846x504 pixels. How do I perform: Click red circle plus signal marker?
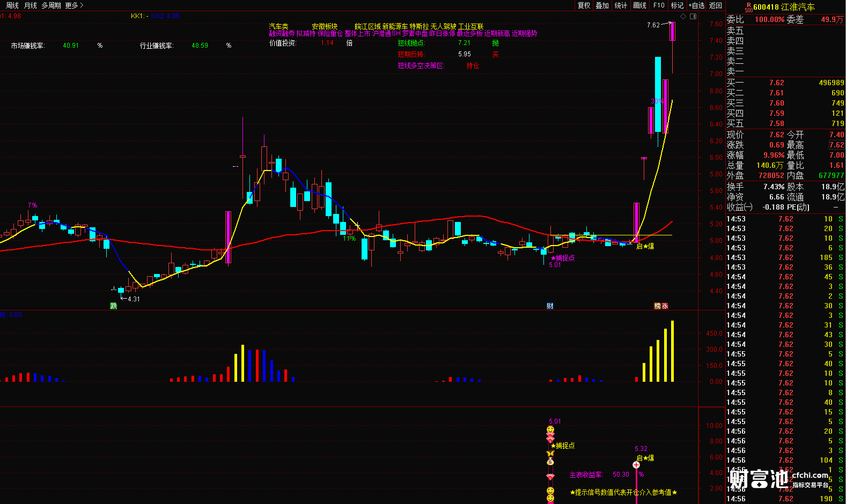pyautogui.click(x=636, y=465)
